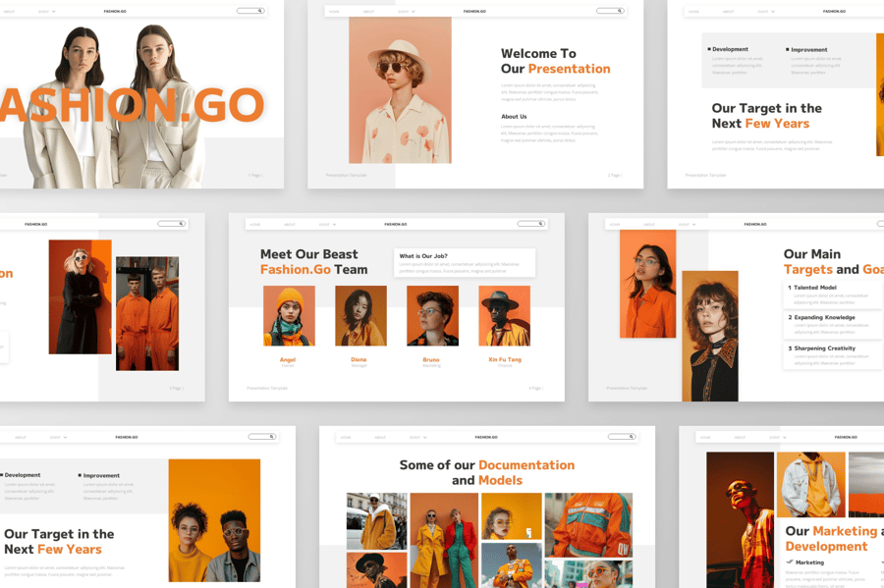Click the 'Expanding Knowledge' list item
This screenshot has height=588, width=884.
833,324
